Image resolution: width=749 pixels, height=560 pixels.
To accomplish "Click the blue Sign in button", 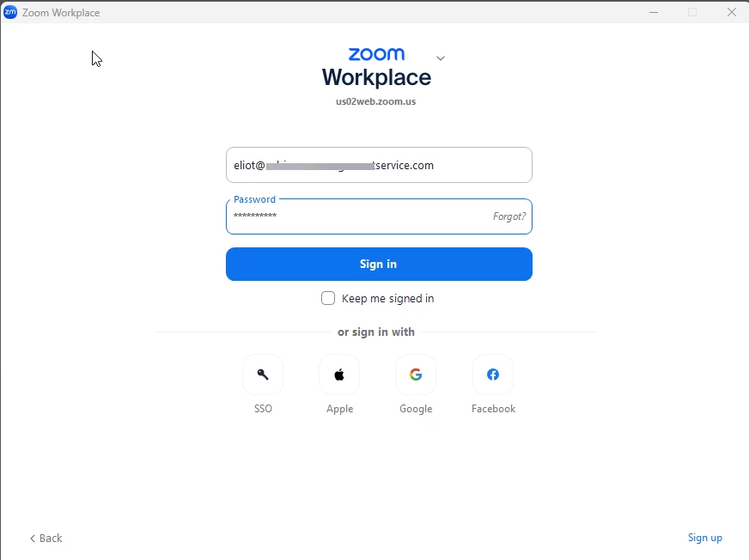I will 379,265.
